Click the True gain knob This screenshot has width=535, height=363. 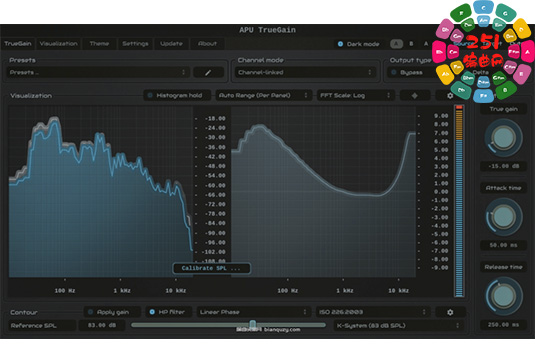pyautogui.click(x=503, y=138)
